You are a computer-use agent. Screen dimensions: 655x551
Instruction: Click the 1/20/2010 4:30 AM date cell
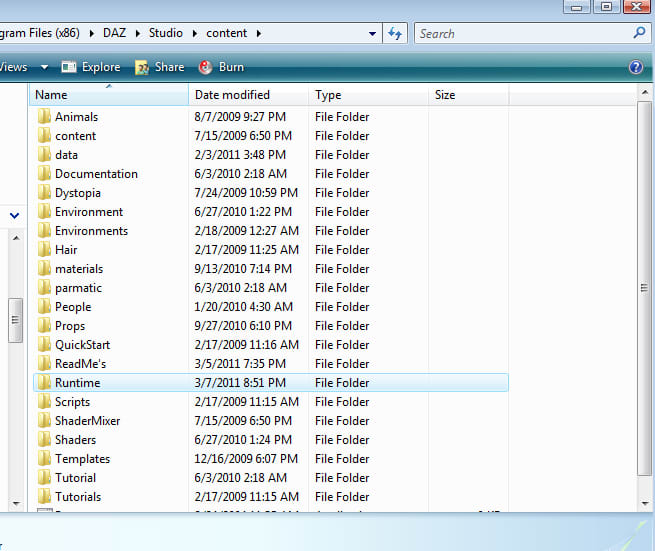pos(244,307)
